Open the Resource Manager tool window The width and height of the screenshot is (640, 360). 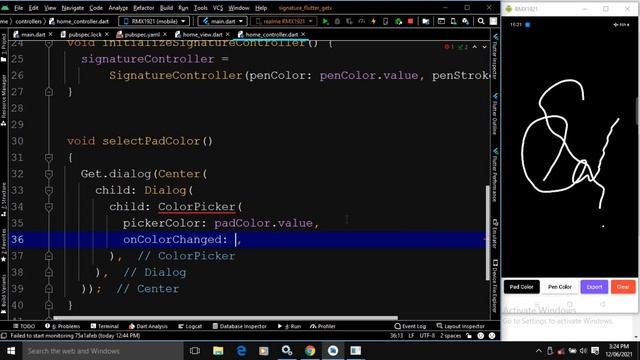(4, 100)
